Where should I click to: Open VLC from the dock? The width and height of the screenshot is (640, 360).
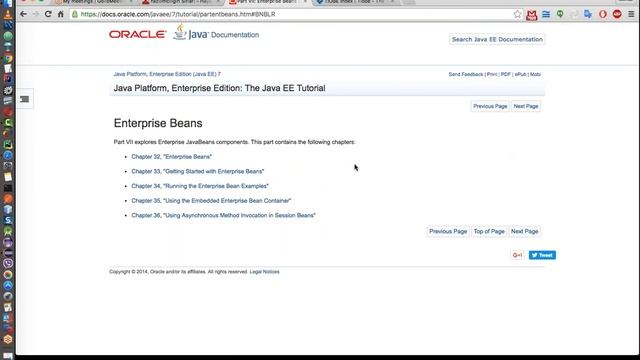pos(8,14)
